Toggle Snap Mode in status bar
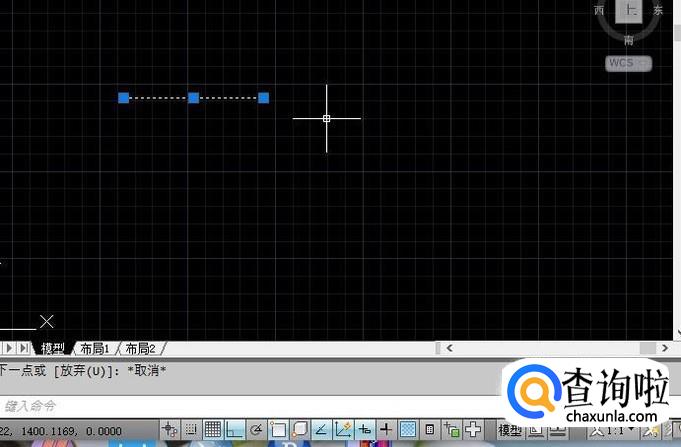Image resolution: width=681 pixels, height=447 pixels. pyautogui.click(x=191, y=430)
